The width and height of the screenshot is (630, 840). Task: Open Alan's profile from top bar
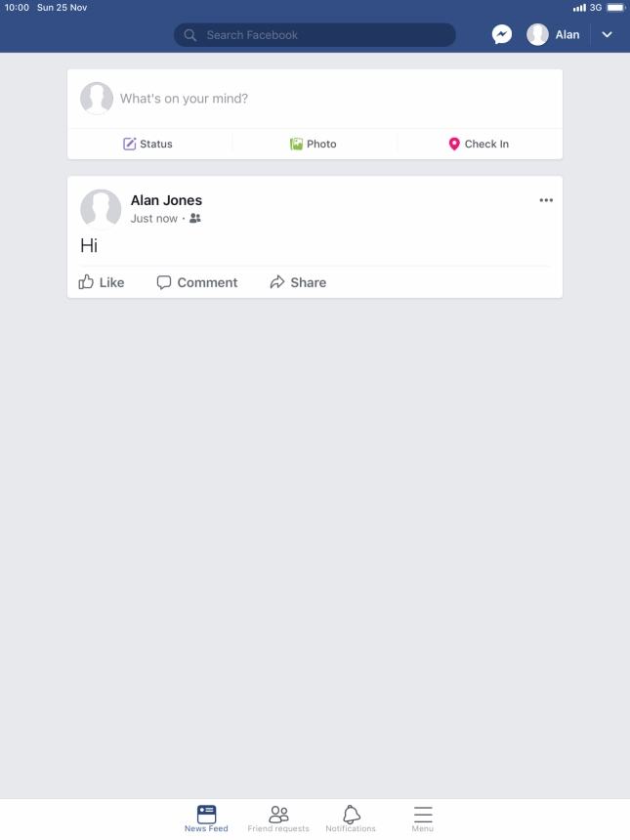coord(554,35)
